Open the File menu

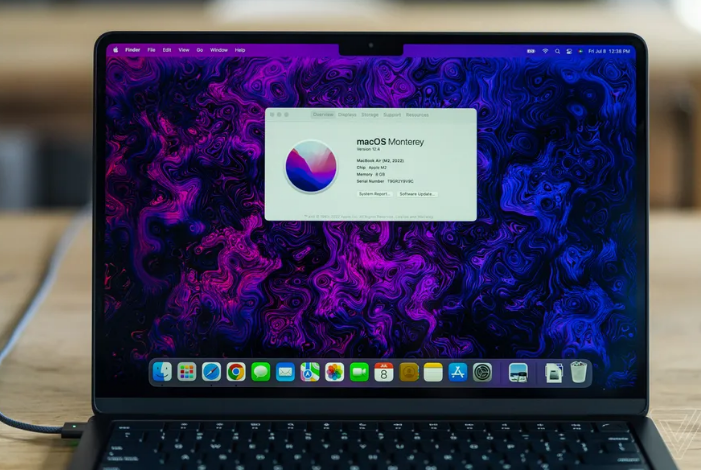pos(152,50)
